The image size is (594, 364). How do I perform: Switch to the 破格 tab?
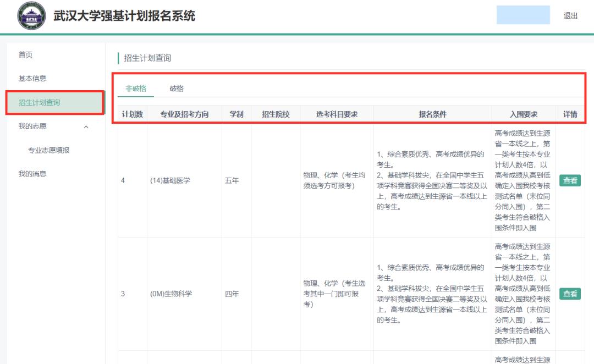coord(177,89)
